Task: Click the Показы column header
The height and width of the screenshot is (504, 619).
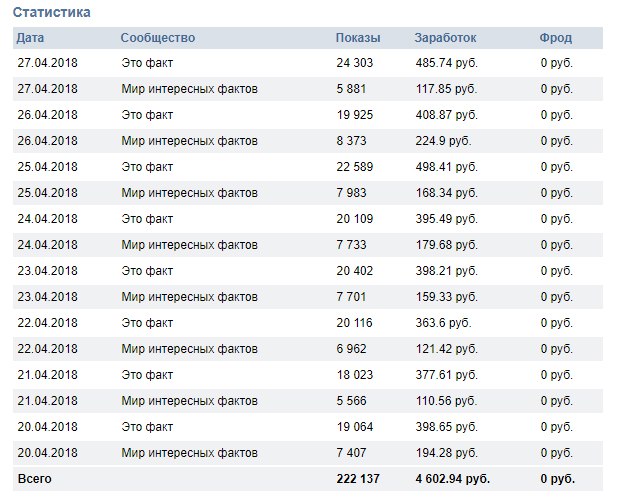Action: (x=358, y=38)
